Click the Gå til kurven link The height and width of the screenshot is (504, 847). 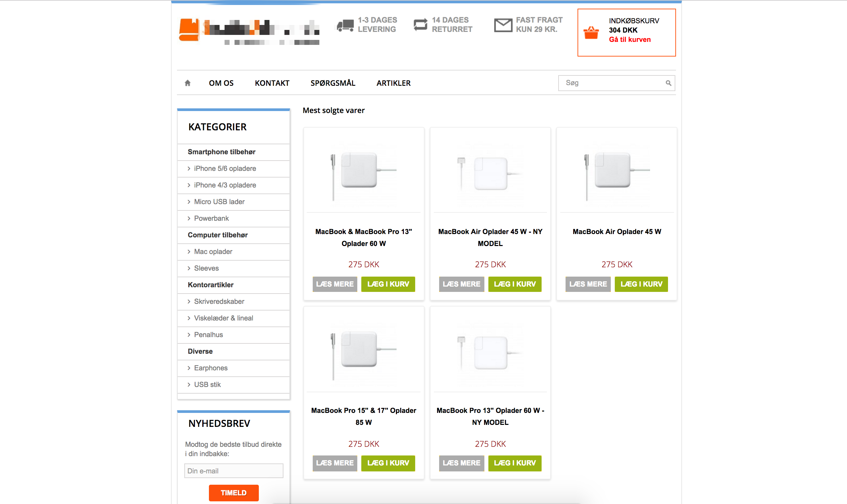[x=629, y=40]
